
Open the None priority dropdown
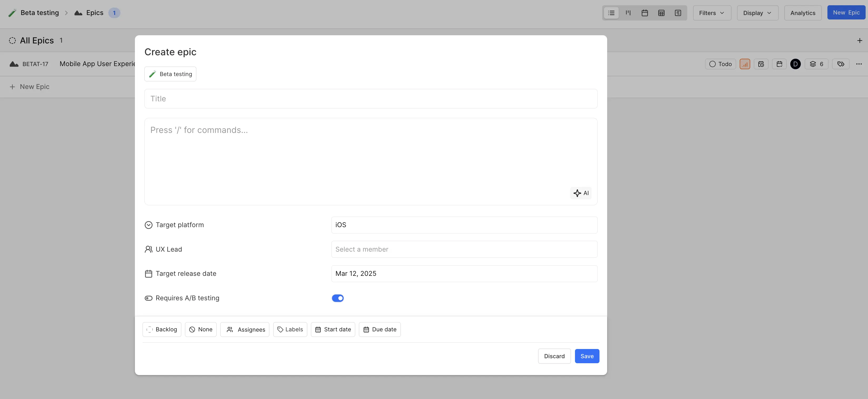(201, 329)
